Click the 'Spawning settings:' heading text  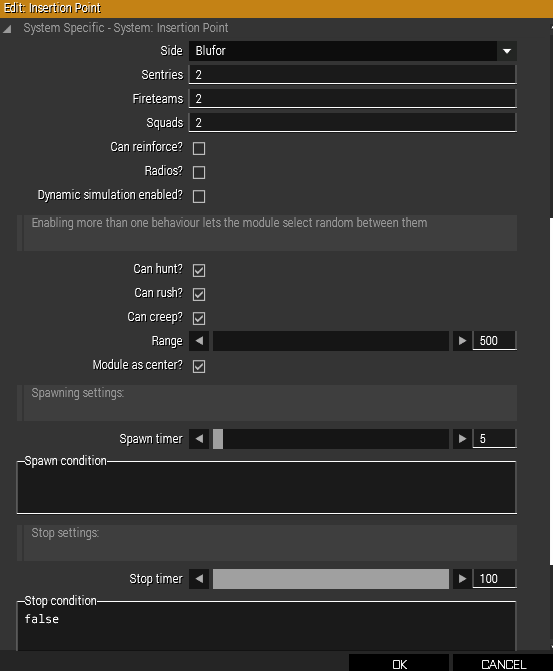(77, 393)
